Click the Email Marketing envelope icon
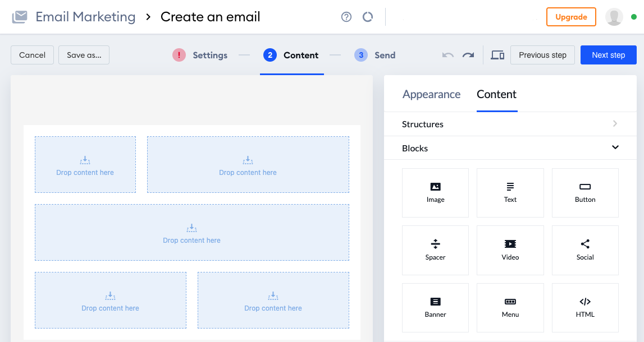This screenshot has height=342, width=644. 20,17
